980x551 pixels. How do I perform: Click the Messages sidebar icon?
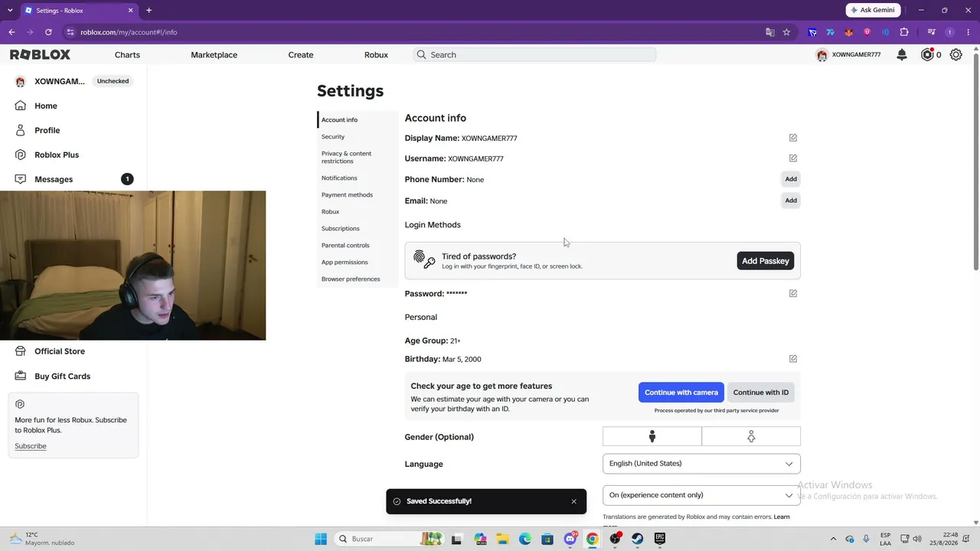[x=21, y=179]
